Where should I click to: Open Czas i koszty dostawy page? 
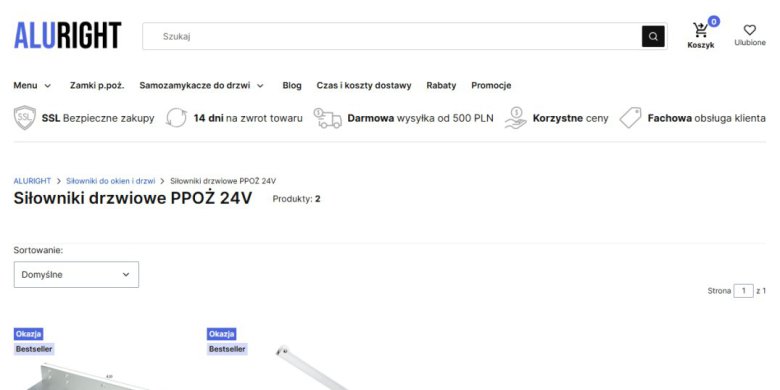click(x=364, y=86)
